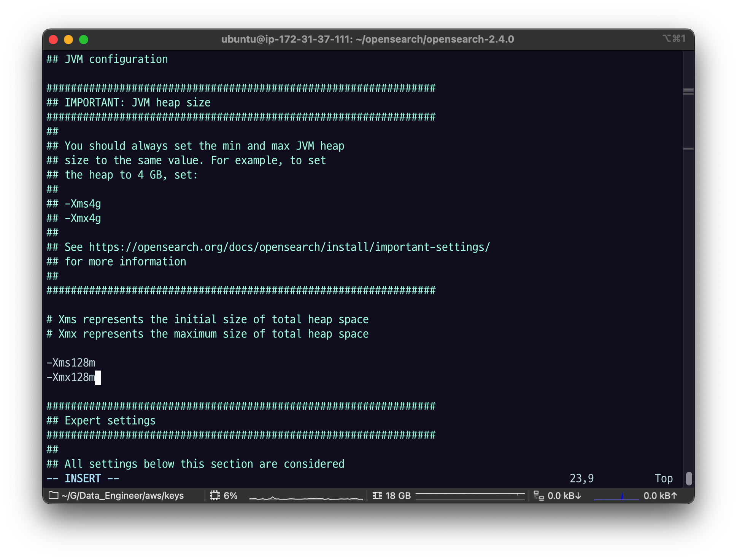Click the yellow minimize window button
The image size is (737, 560).
click(68, 40)
